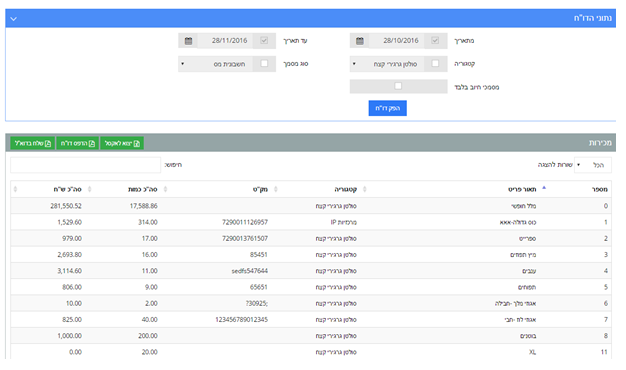Click the הדפס דו"ח green button

[77, 143]
